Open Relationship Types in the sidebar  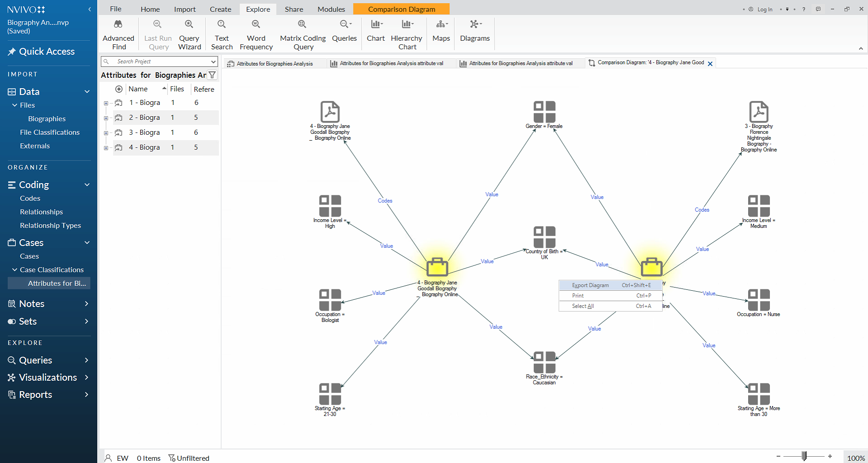(50, 225)
